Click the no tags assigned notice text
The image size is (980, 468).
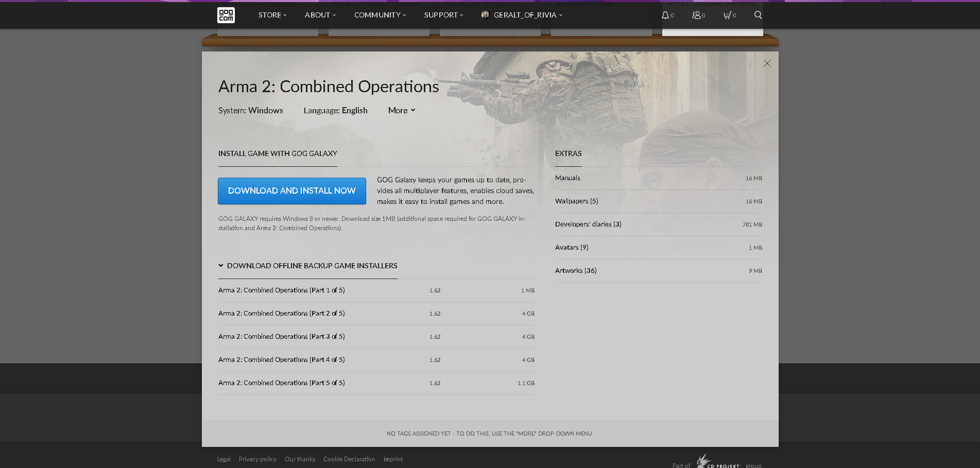coord(490,434)
